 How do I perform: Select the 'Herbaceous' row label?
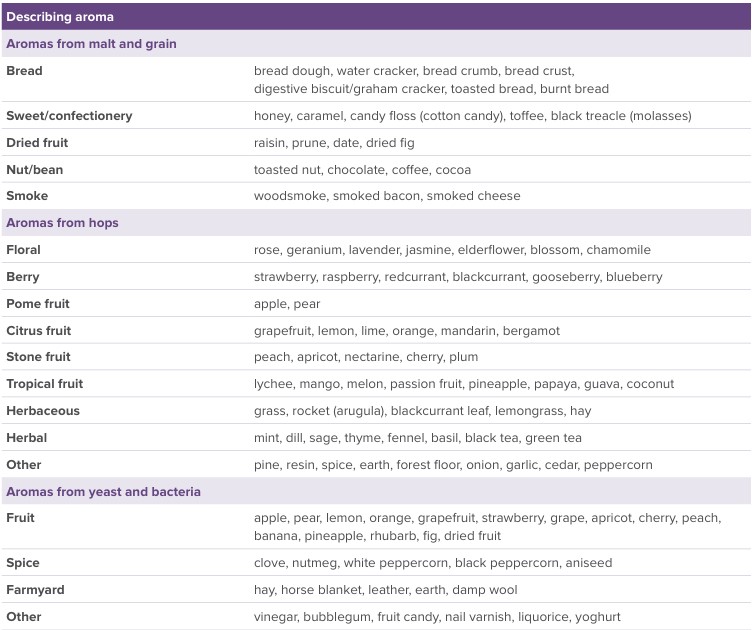point(43,411)
